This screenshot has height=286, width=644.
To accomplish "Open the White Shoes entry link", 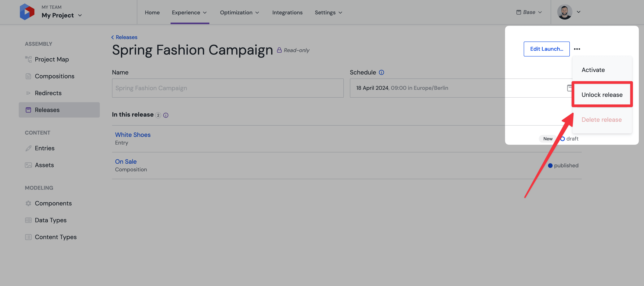I will tap(133, 135).
